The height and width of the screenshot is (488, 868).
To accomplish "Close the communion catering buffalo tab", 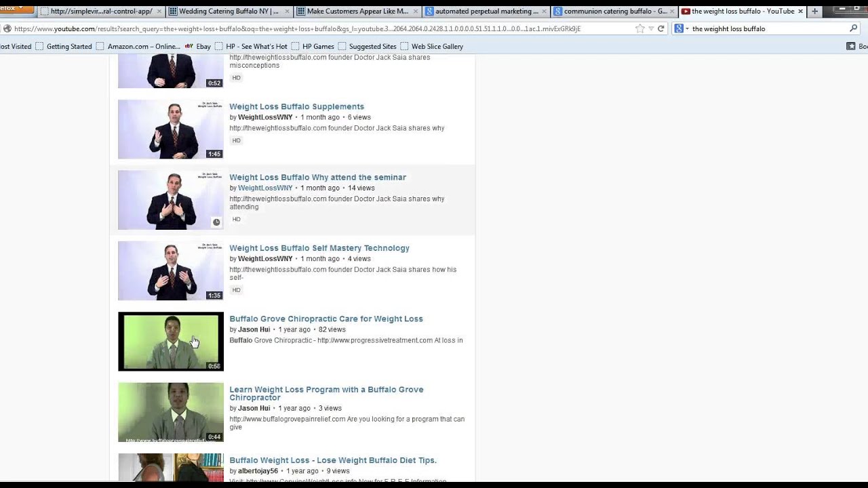I will pyautogui.click(x=672, y=12).
